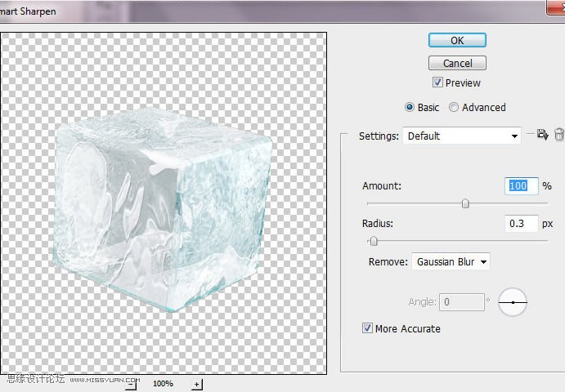Click the Cancel button
Viewport: 565px width, 392px height.
click(457, 64)
